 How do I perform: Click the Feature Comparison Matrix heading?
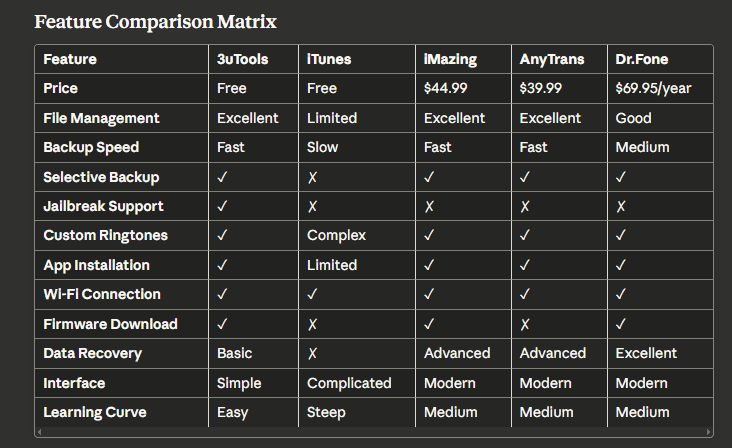pyautogui.click(x=155, y=21)
